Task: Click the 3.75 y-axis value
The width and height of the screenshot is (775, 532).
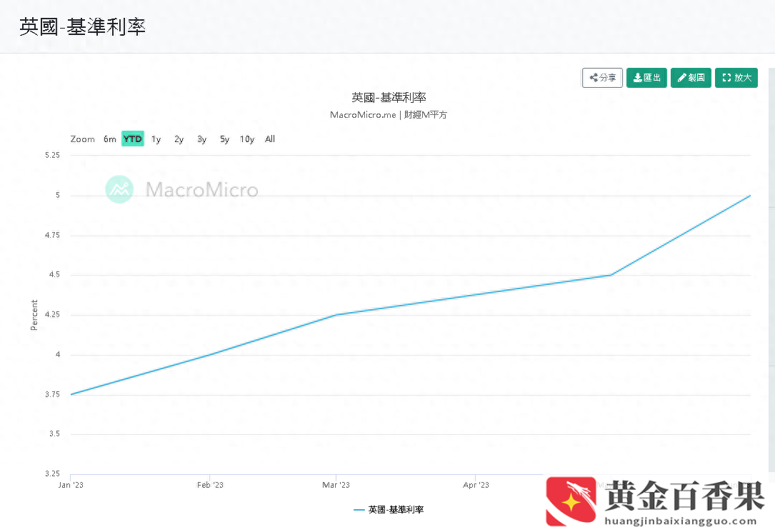Action: 52,394
